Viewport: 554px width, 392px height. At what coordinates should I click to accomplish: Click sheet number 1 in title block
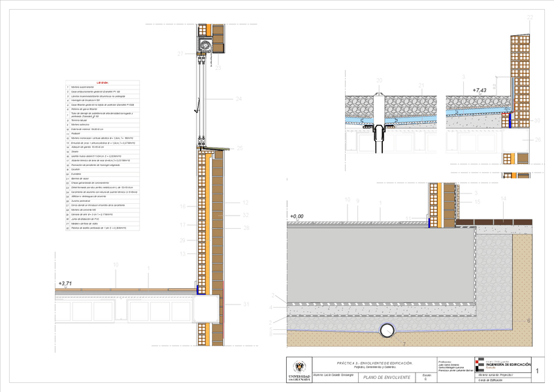tap(538, 371)
